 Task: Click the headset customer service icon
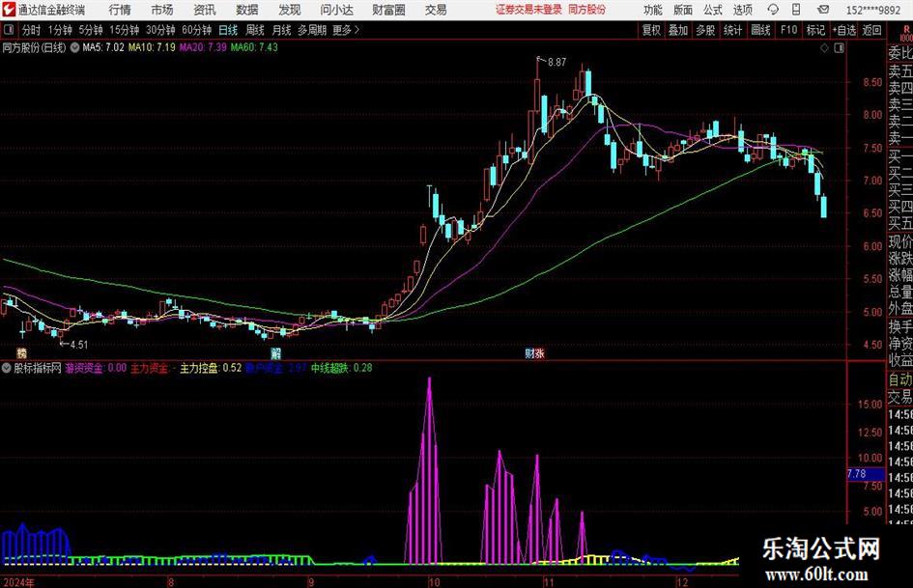click(x=773, y=10)
